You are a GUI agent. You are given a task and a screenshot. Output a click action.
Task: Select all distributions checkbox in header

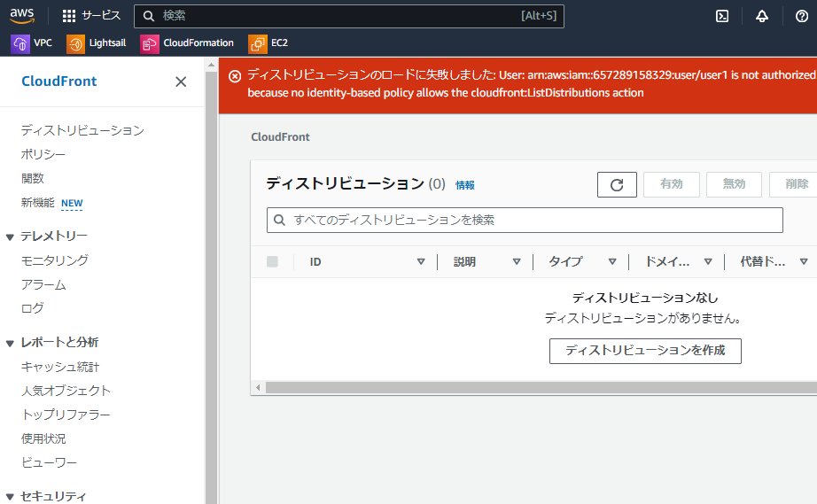click(272, 261)
